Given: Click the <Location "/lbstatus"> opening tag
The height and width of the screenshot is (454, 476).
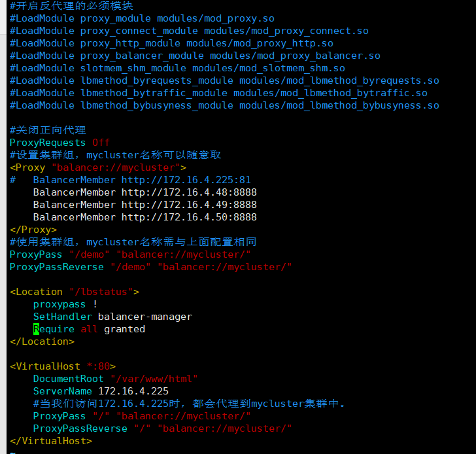Looking at the screenshot, I should coord(75,292).
